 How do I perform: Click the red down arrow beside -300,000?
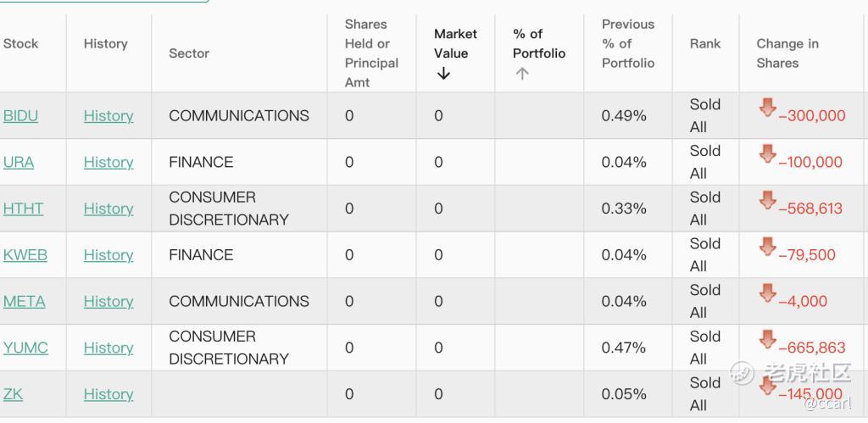(767, 108)
